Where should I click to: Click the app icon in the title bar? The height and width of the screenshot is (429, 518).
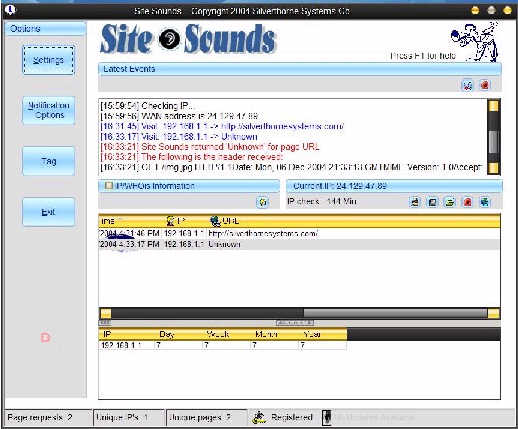point(11,10)
